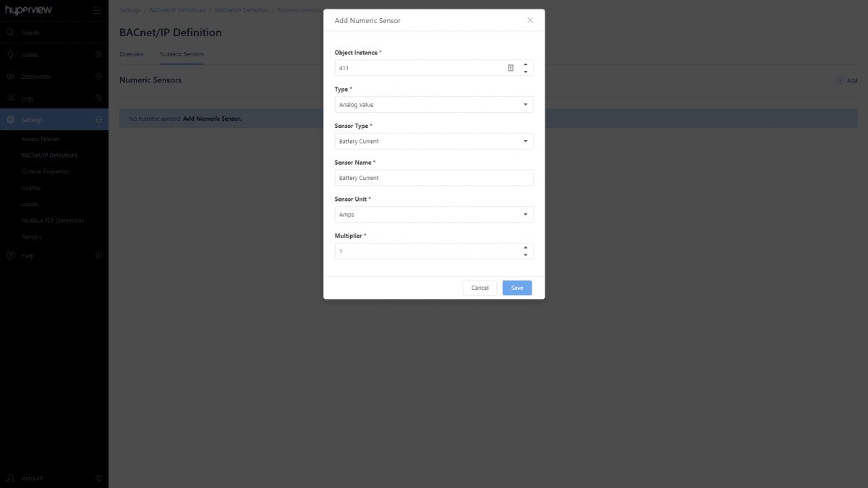
Task: Click the Account icon in the sidebar
Action: (x=10, y=478)
